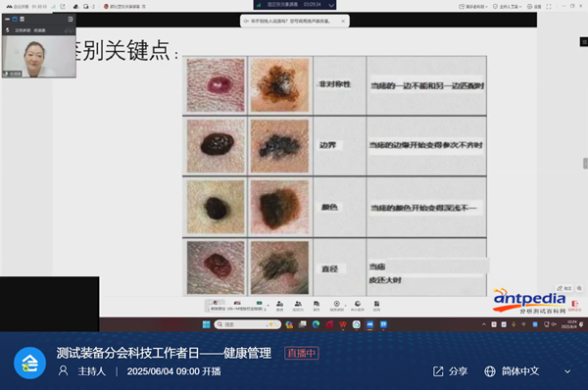Open Tencent Meeting from taskbar
The width and height of the screenshot is (588, 390).
(369, 324)
